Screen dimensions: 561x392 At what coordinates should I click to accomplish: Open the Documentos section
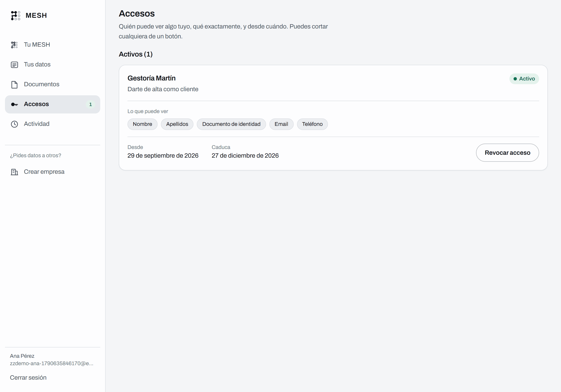(x=53, y=84)
